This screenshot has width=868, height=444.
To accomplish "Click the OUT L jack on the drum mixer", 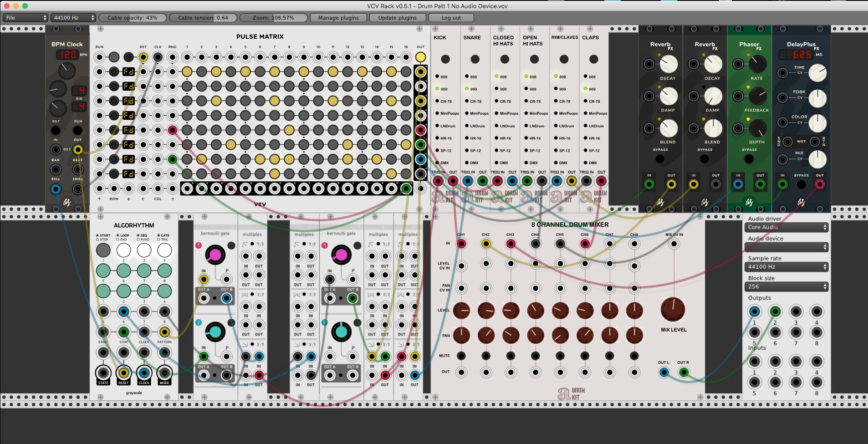I will [664, 373].
